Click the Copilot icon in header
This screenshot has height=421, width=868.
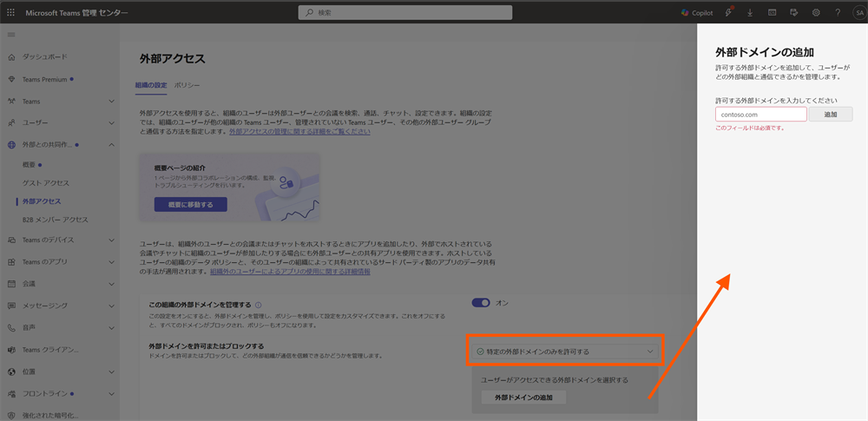tap(696, 12)
